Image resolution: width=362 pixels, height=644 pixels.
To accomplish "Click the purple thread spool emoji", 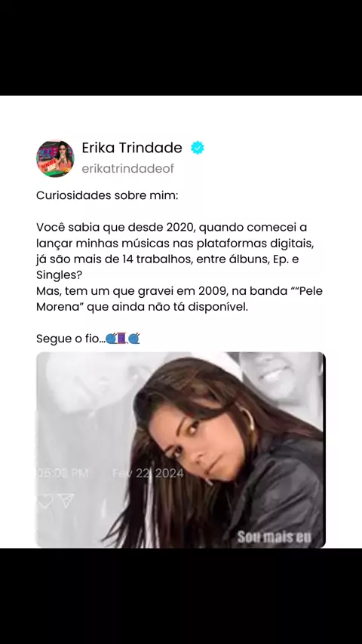I will click(x=122, y=339).
